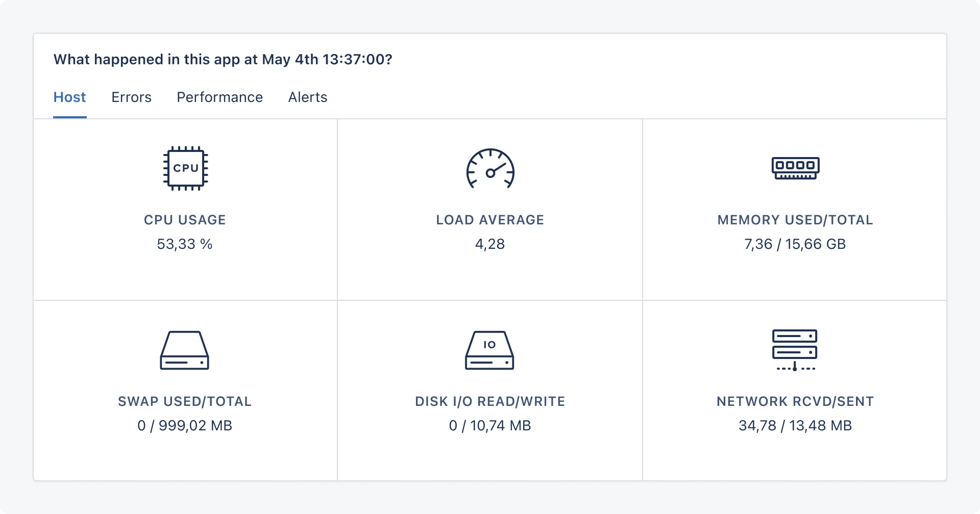Click the CPU usage value 53,33 %
The height and width of the screenshot is (514, 980).
(x=185, y=244)
